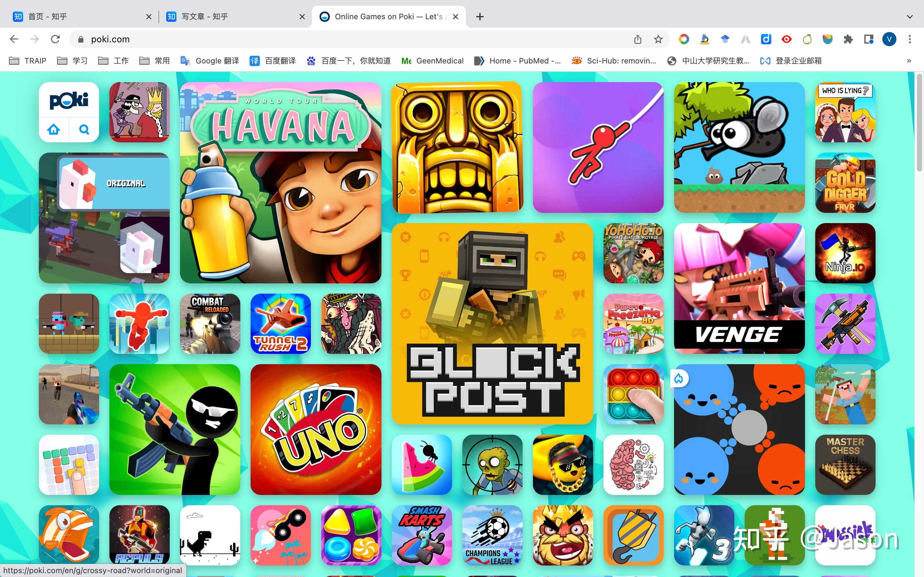Open the Subway Surfers Havana game tile
The height and width of the screenshot is (577, 924).
click(x=281, y=182)
